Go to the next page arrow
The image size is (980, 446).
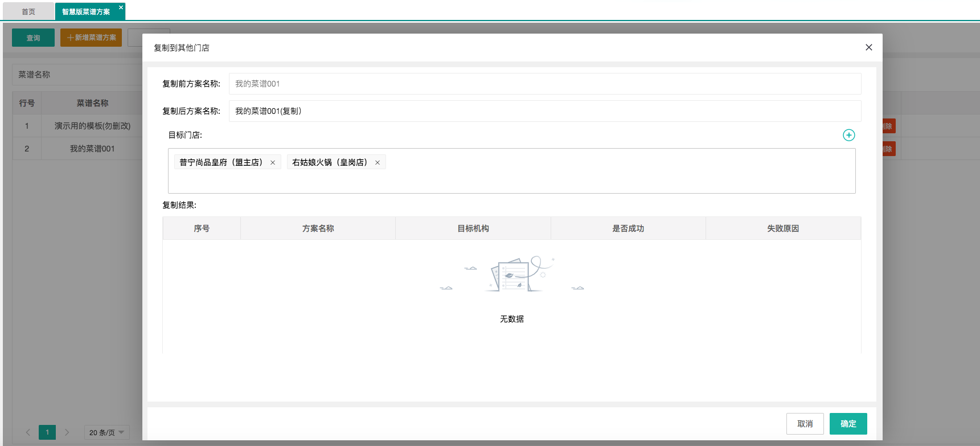click(x=67, y=432)
